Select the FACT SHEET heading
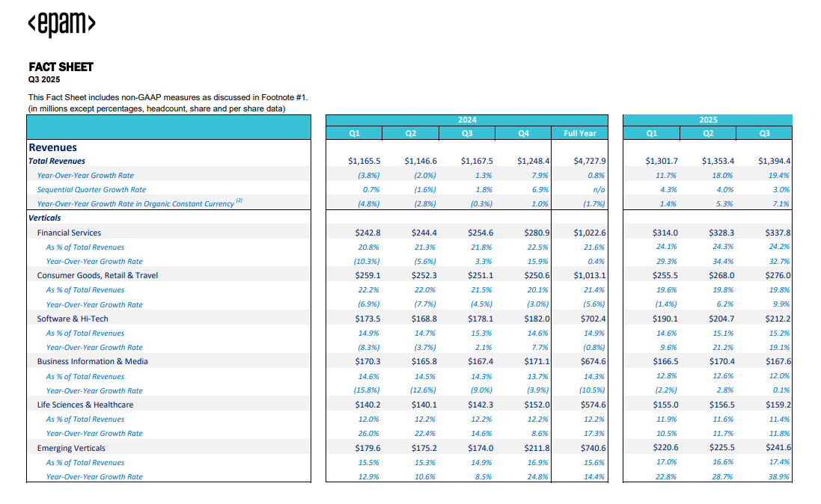821x504 pixels. [x=61, y=67]
